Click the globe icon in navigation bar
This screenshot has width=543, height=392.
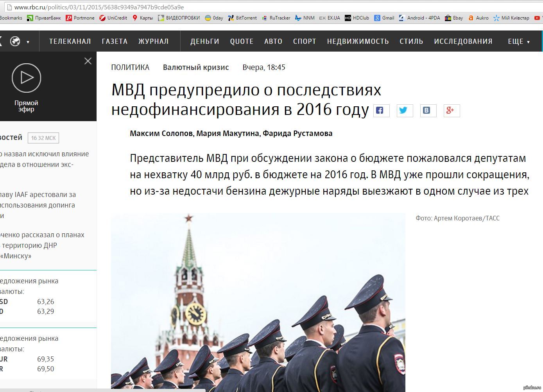point(15,41)
